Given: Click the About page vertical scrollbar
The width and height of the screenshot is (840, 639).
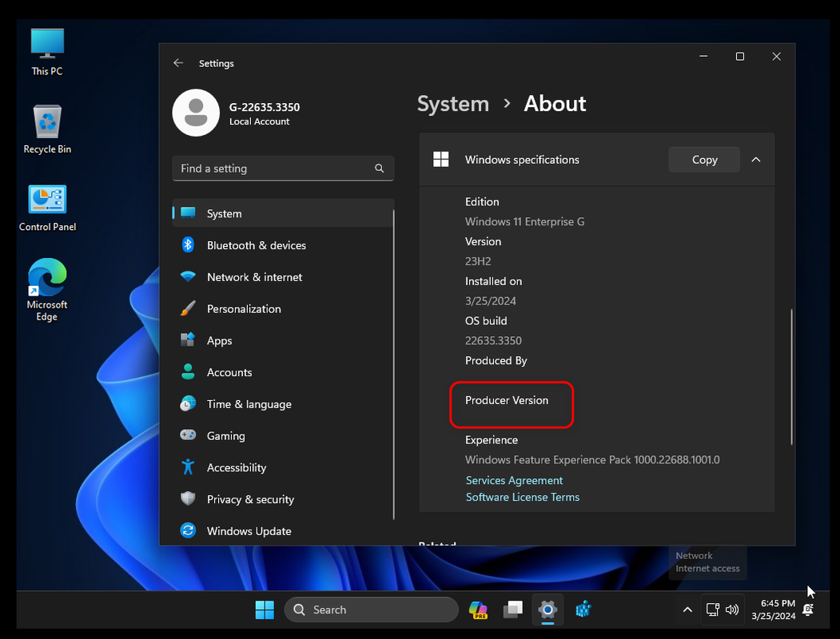Looking at the screenshot, I should [790, 377].
